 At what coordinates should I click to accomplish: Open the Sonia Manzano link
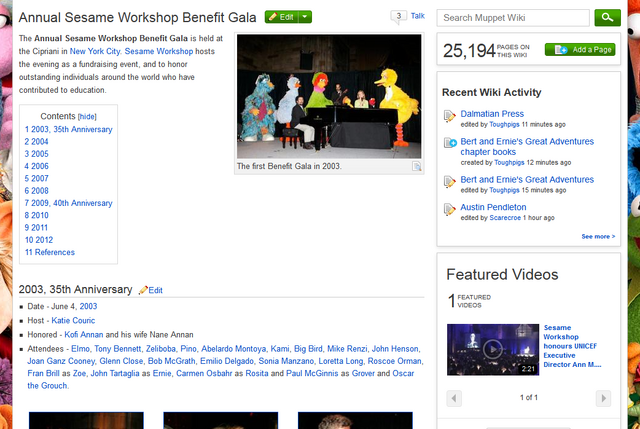(x=286, y=361)
